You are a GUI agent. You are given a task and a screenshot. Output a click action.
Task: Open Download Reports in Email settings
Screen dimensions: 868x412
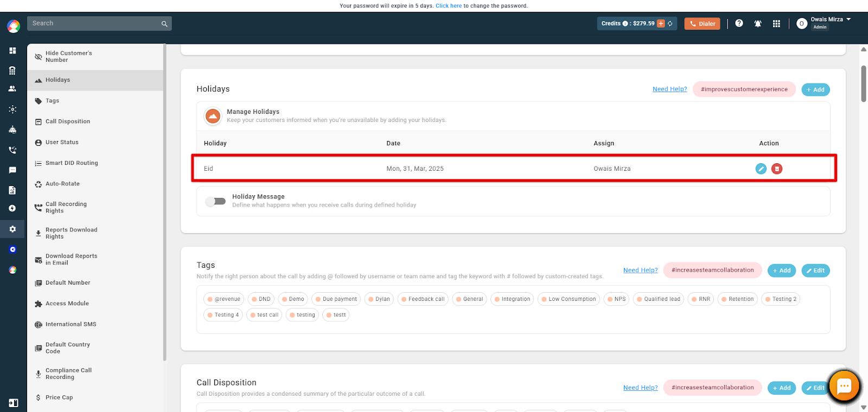pos(95,259)
